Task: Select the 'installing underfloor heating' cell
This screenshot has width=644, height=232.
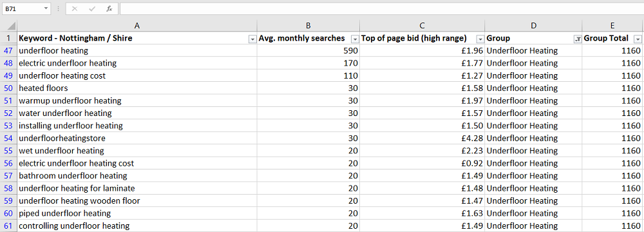Action: [137, 126]
